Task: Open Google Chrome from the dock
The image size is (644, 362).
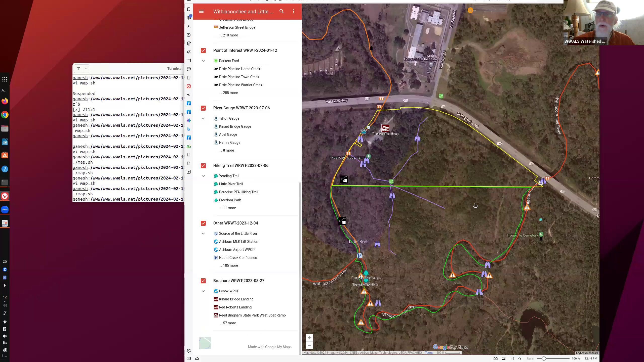Action: coord(5,115)
